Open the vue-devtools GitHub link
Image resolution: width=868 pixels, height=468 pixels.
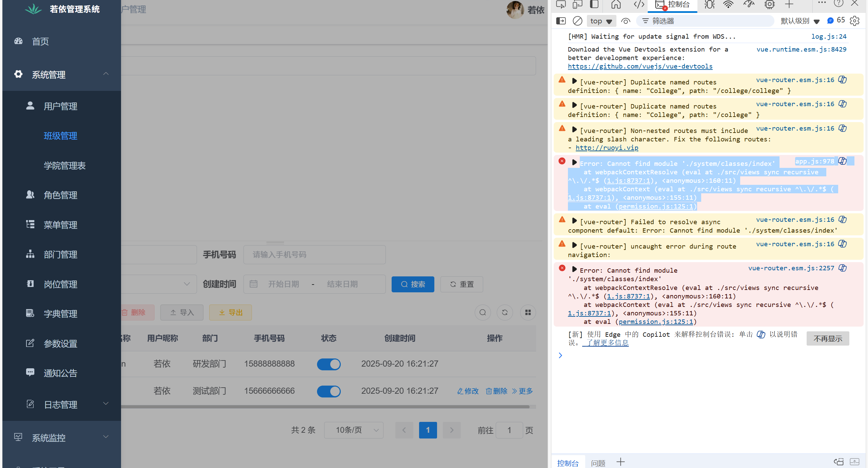[640, 66]
